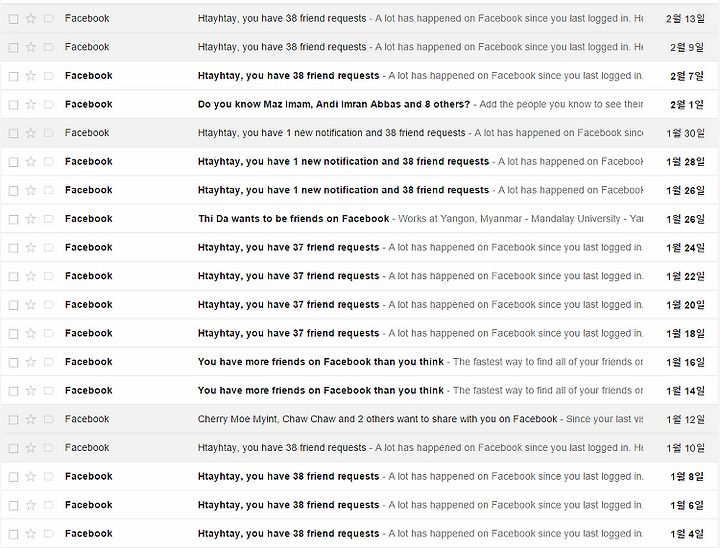Star the 'Thi Da wants to be friends' email
Image resolution: width=720 pixels, height=548 pixels.
31,219
